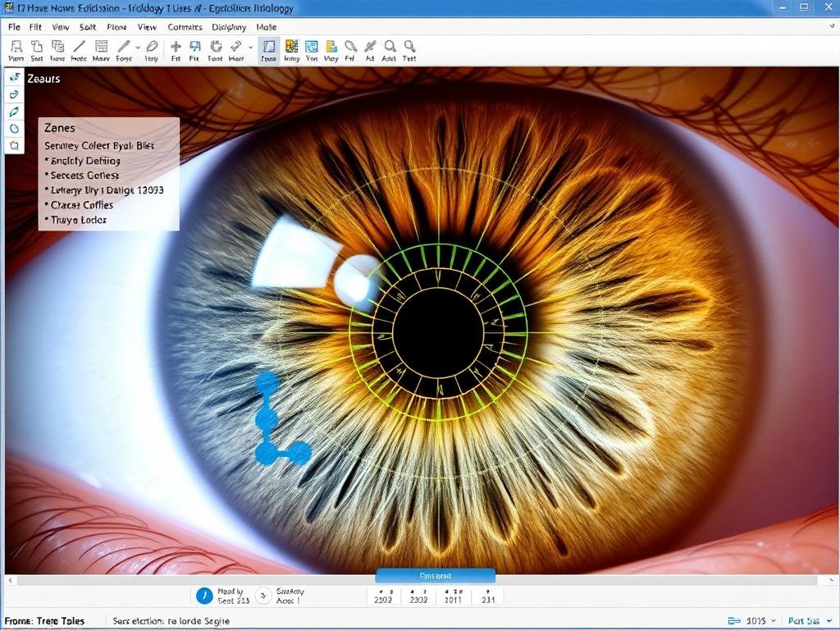The image size is (840, 630).
Task: Click the Seat 223 label
Action: (234, 600)
